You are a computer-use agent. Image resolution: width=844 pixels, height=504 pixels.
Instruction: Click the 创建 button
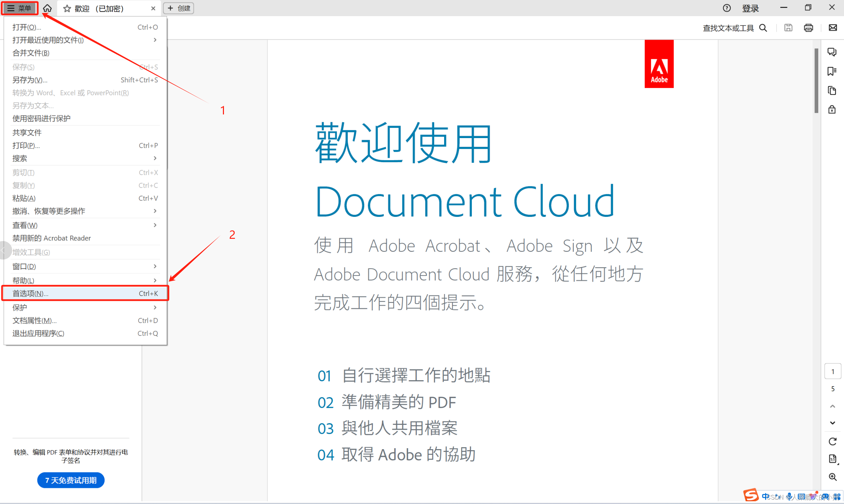(179, 8)
